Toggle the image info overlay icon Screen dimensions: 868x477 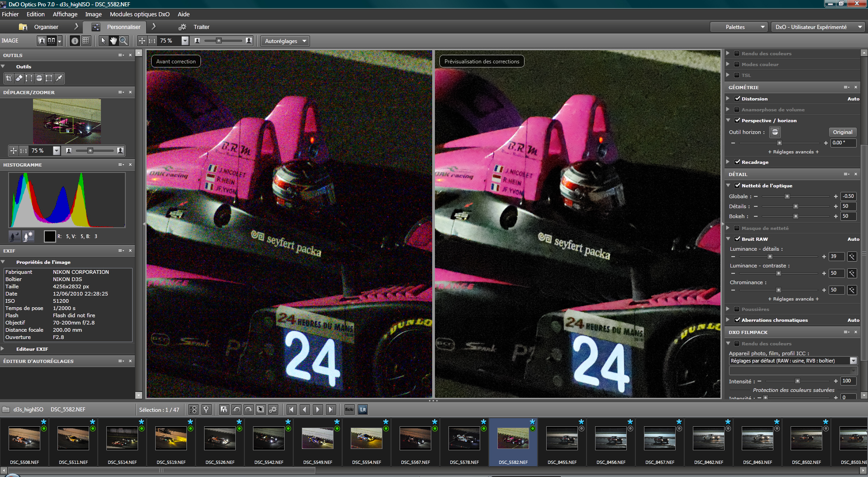point(75,41)
